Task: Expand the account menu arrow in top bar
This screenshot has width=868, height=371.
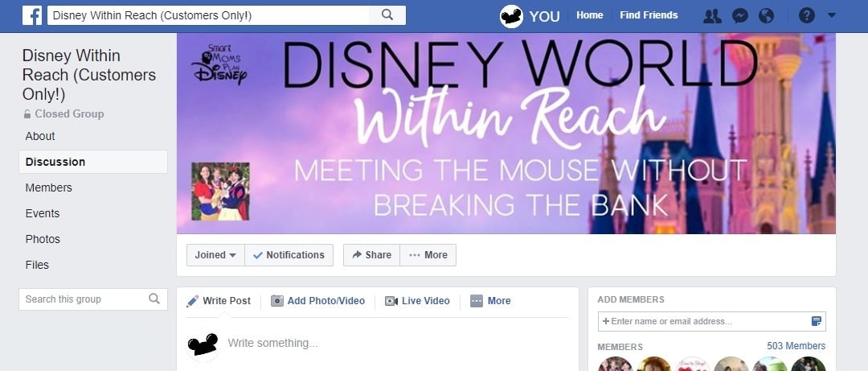Action: (832, 15)
